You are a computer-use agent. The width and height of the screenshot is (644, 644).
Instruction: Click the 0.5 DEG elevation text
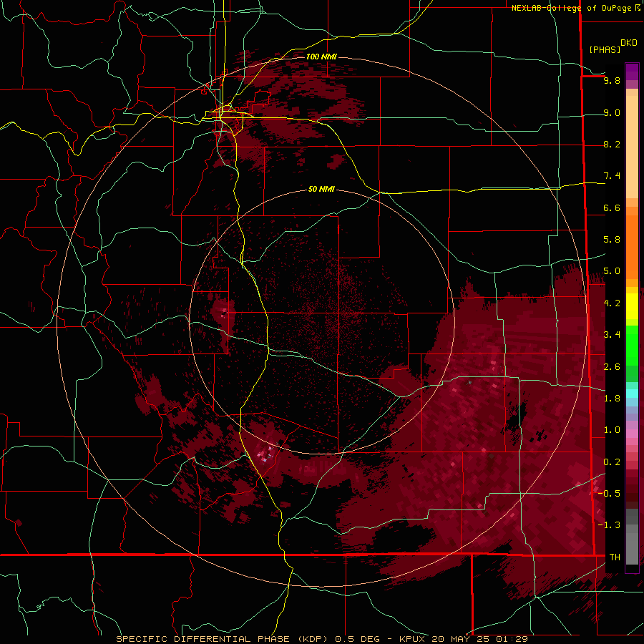358,639
